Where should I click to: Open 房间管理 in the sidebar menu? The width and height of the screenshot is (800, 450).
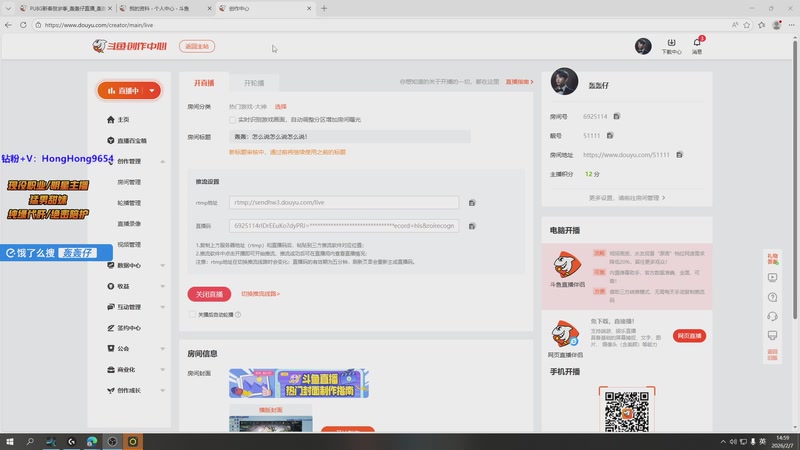click(129, 182)
